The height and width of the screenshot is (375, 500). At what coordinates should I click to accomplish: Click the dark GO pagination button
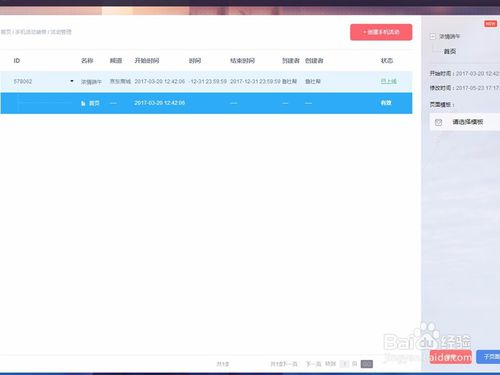[x=367, y=364]
